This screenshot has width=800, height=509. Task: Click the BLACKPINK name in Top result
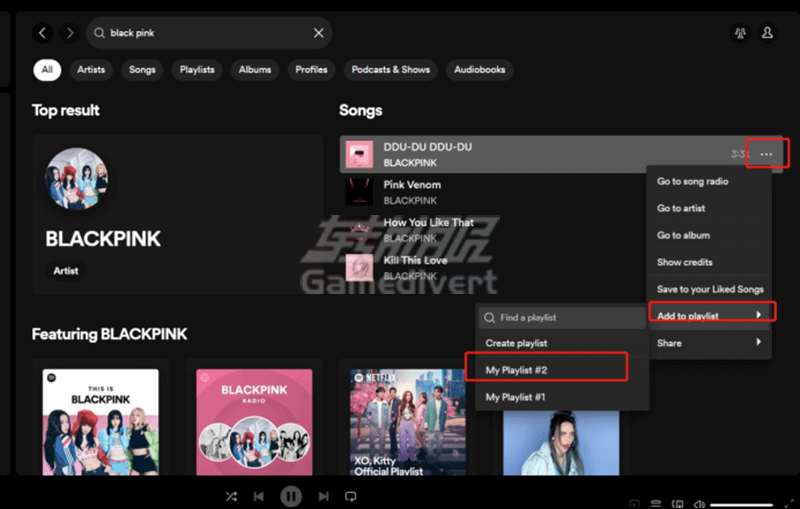(x=103, y=239)
